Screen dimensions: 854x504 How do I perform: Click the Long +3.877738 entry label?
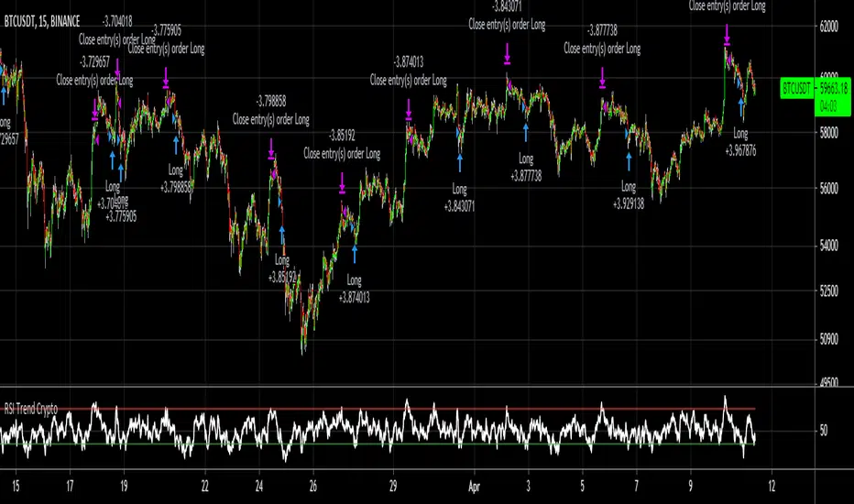point(526,168)
